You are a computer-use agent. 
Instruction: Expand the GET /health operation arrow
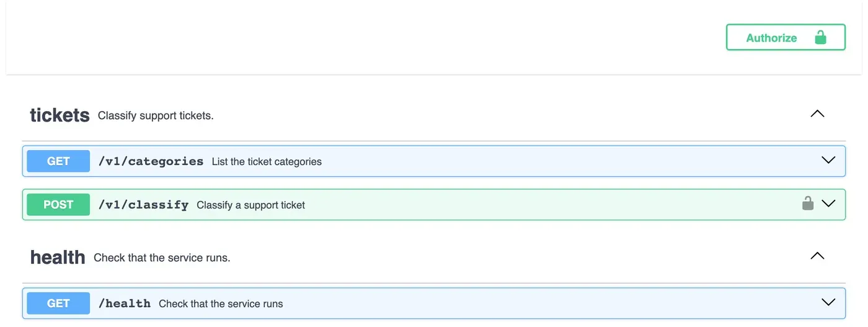click(828, 302)
